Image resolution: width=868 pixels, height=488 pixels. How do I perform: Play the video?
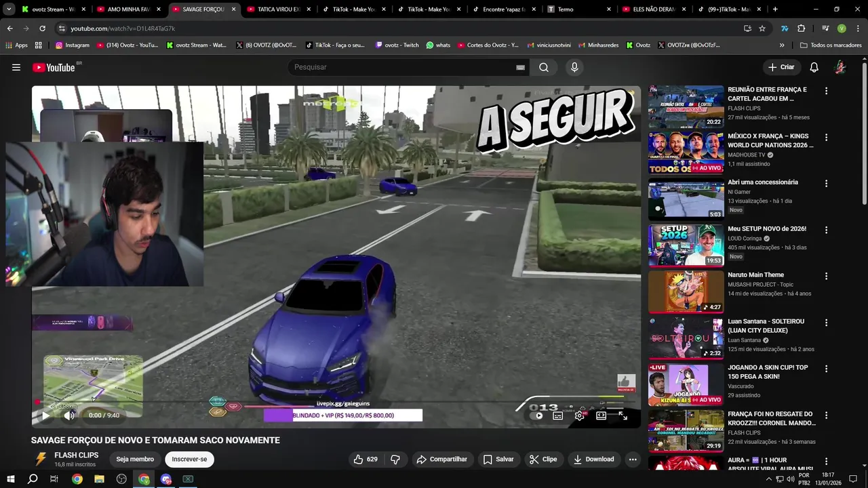tap(45, 415)
